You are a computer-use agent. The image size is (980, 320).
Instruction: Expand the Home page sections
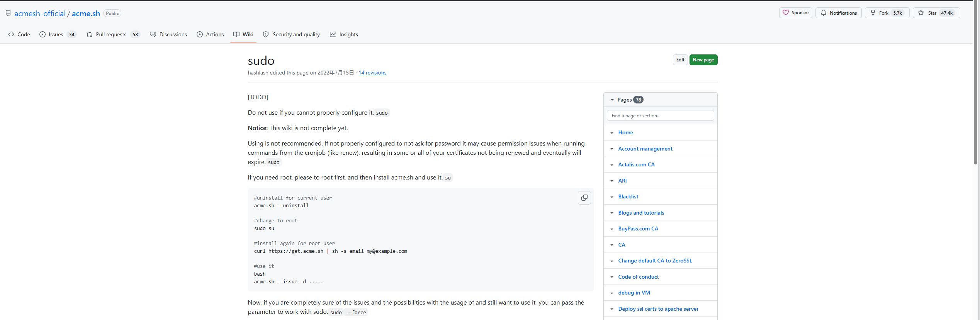pyautogui.click(x=612, y=133)
